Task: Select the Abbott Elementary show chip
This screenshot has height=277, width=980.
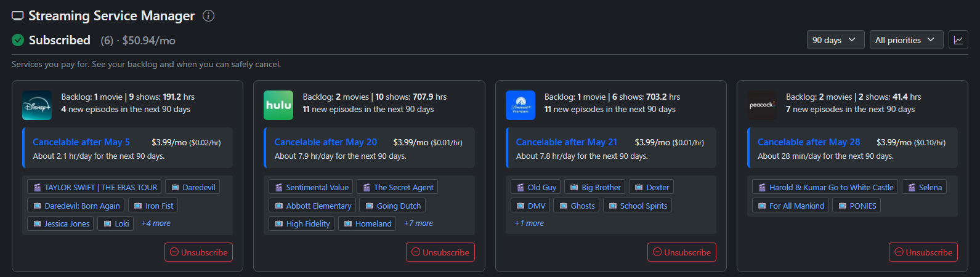Action: pyautogui.click(x=312, y=206)
